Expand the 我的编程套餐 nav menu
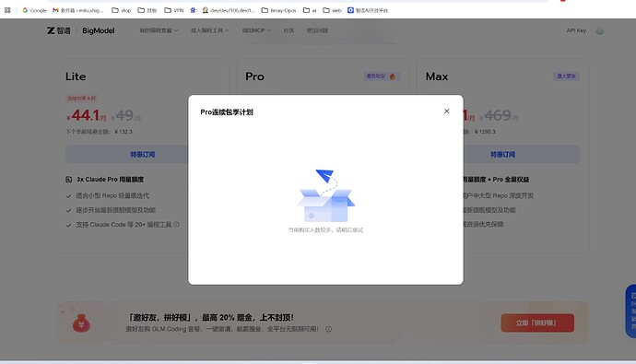Image resolution: width=636 pixels, height=364 pixels. click(x=159, y=30)
